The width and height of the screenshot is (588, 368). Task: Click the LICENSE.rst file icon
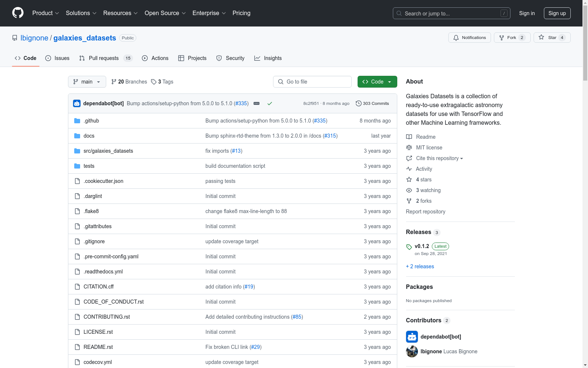[x=77, y=332]
